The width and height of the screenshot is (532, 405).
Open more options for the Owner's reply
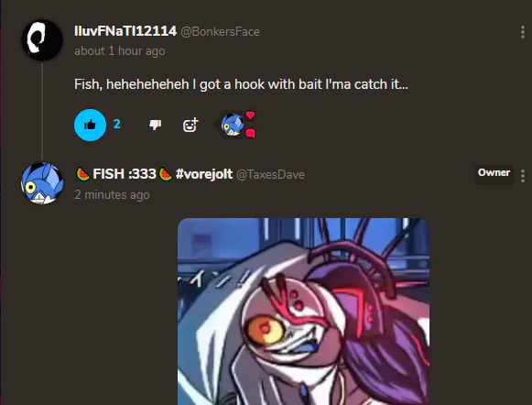[x=523, y=176]
